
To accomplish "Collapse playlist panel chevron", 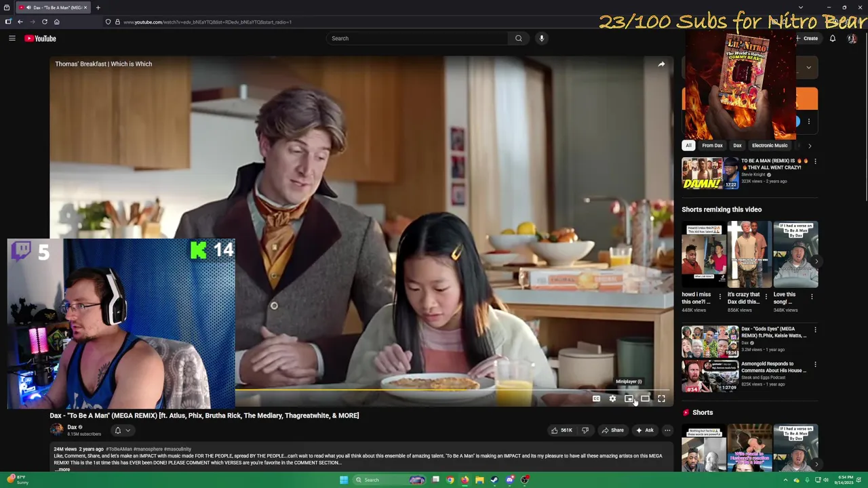I will click(808, 67).
